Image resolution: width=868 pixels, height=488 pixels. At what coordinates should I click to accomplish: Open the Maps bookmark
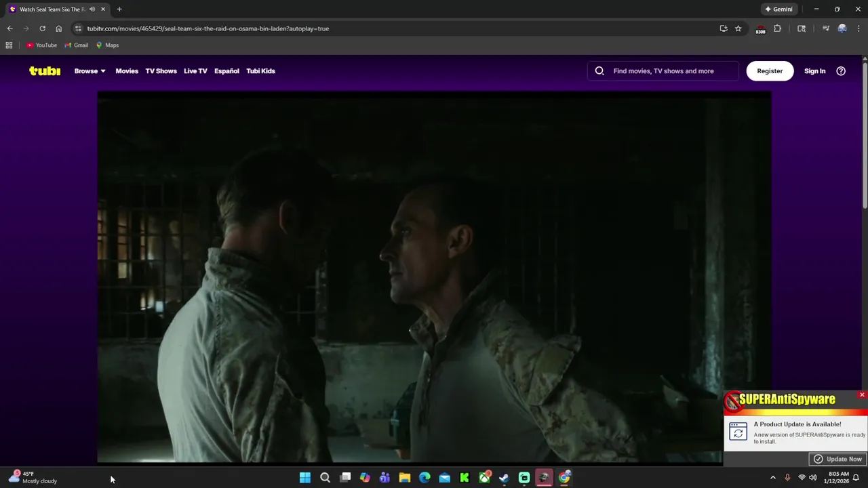pos(107,45)
